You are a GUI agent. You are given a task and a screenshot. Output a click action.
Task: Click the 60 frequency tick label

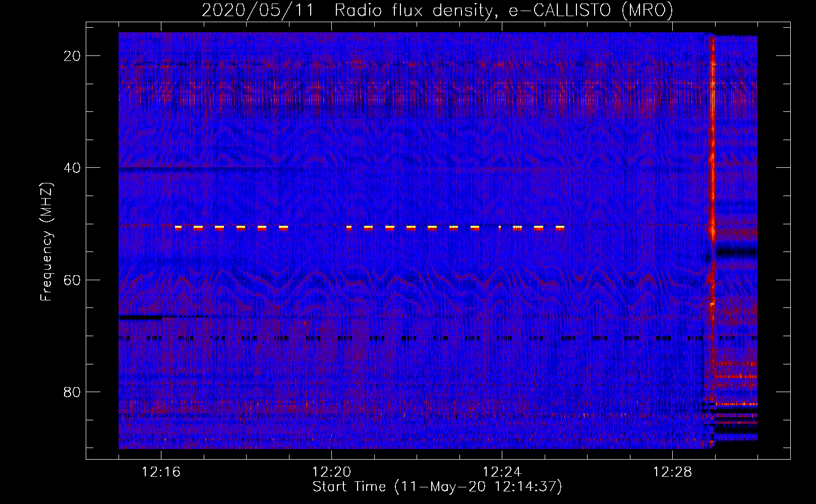[72, 280]
